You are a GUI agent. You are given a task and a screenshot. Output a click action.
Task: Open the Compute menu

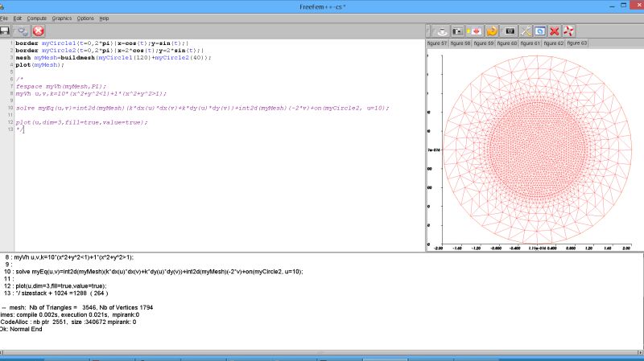pyautogui.click(x=36, y=18)
